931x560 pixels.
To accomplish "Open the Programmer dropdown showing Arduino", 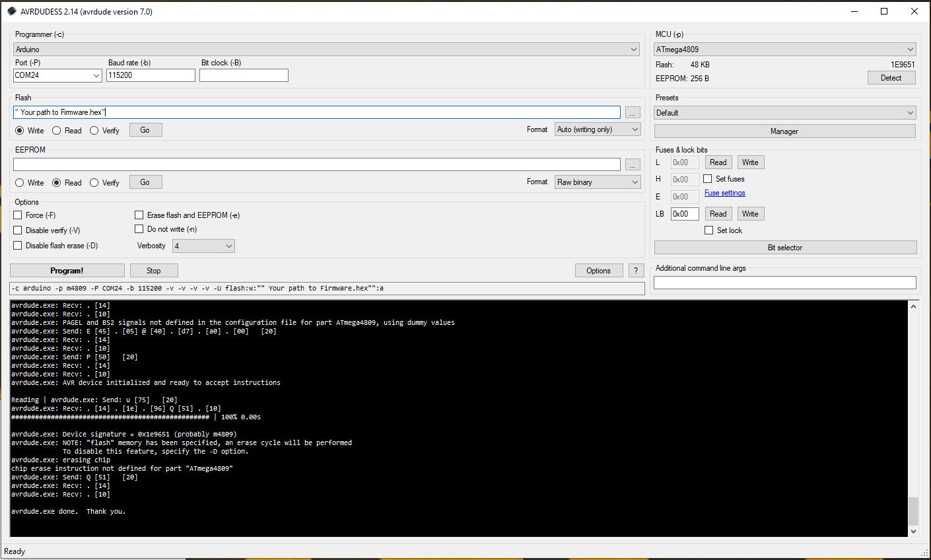I will 327,50.
